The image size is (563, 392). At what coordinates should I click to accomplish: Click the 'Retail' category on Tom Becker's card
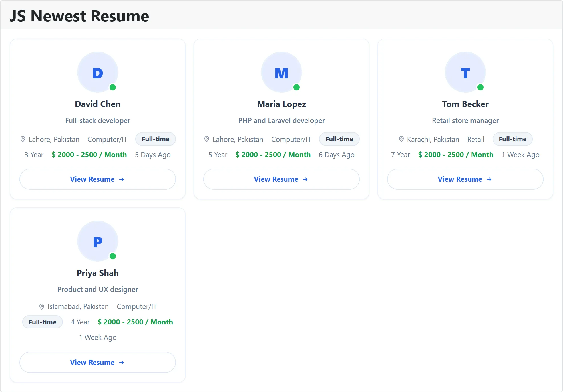(476, 139)
